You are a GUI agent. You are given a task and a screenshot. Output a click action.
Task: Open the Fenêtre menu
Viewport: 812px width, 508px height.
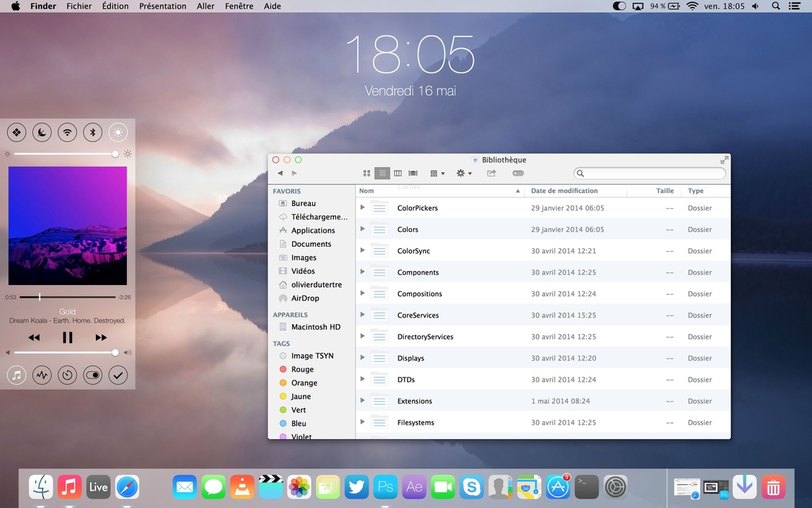[238, 6]
